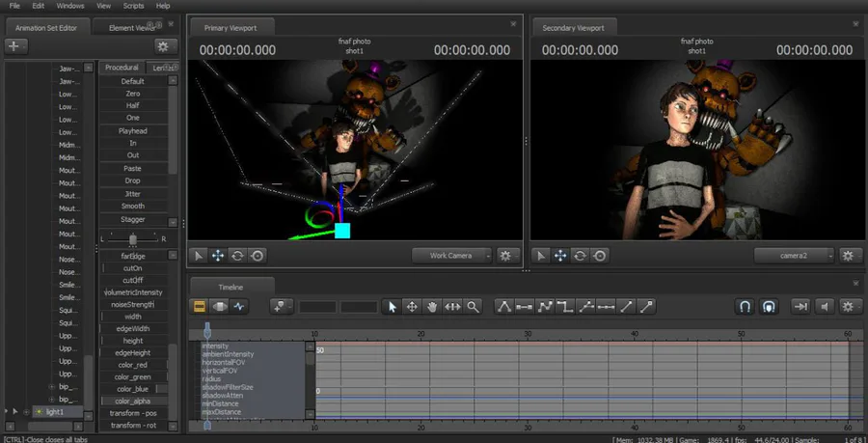Image resolution: width=868 pixels, height=443 pixels.
Task: Apply the Stagger procedural preset
Action: [x=133, y=219]
